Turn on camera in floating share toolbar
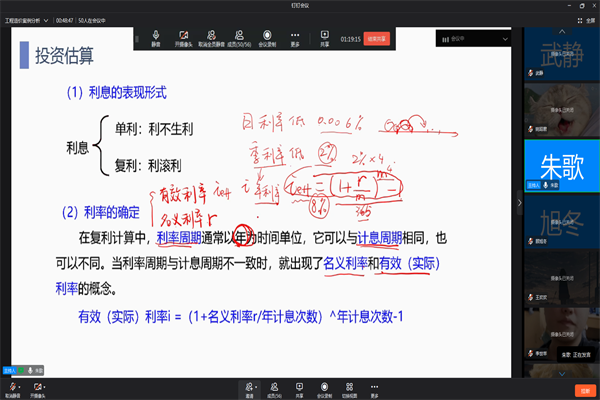Image resolution: width=600 pixels, height=400 pixels. click(184, 39)
